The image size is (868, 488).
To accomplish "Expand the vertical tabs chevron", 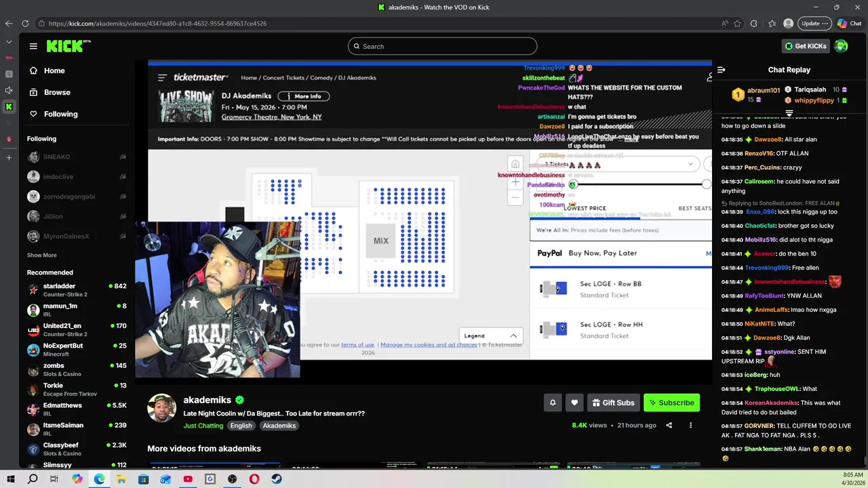I will click(9, 42).
